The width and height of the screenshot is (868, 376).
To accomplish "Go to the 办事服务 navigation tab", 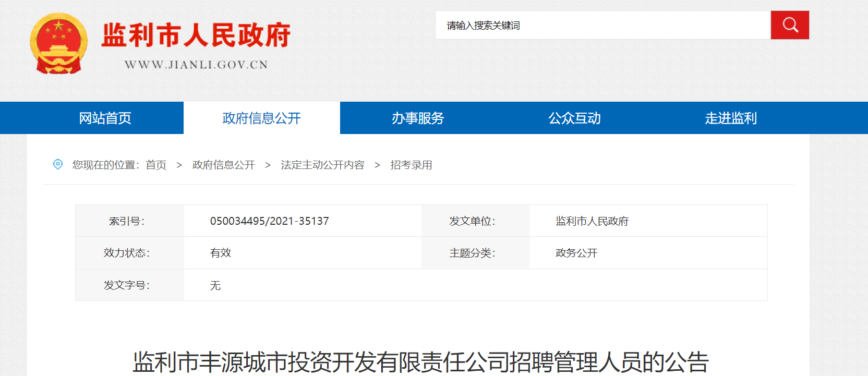I will (x=418, y=118).
